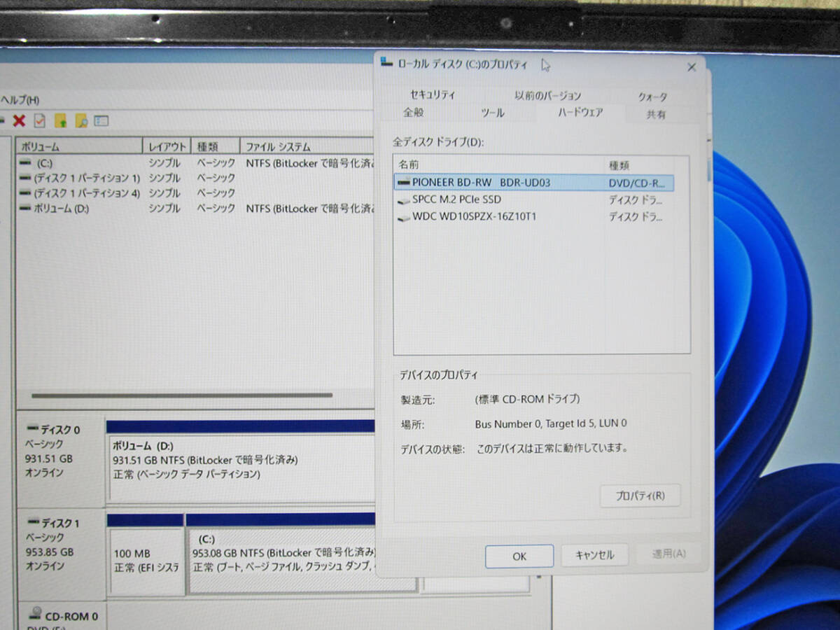Select the ハードウェア tab
This screenshot has height=630, width=840.
pyautogui.click(x=580, y=112)
